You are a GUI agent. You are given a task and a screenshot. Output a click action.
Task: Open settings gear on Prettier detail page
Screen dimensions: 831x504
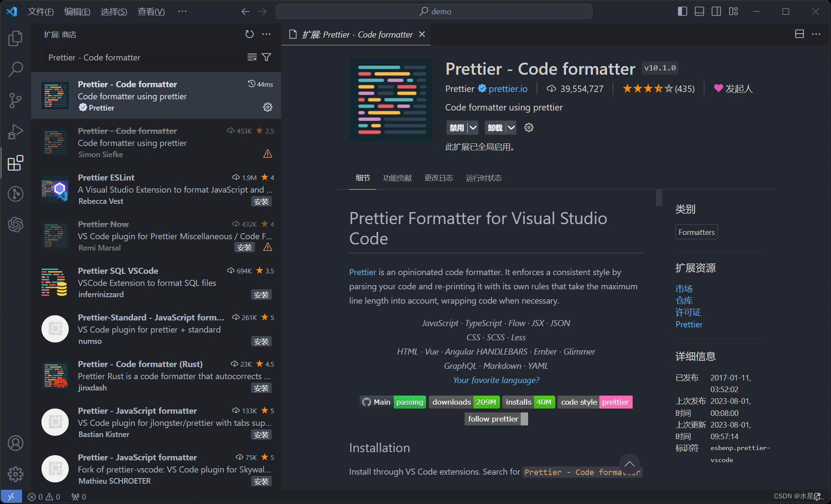click(x=529, y=127)
